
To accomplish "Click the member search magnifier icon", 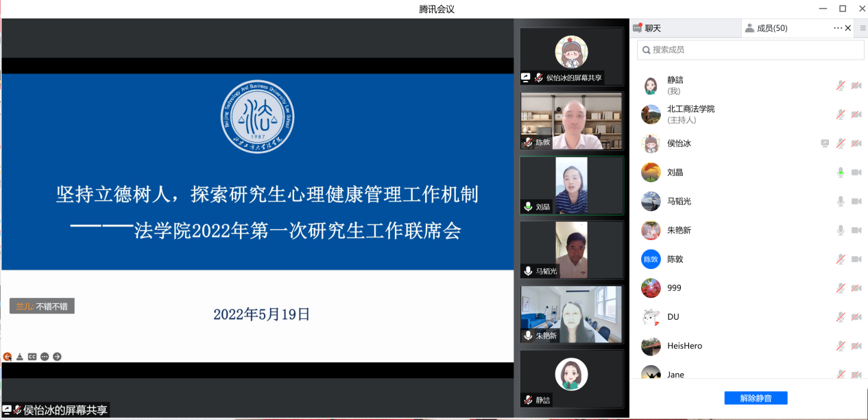I will point(645,49).
